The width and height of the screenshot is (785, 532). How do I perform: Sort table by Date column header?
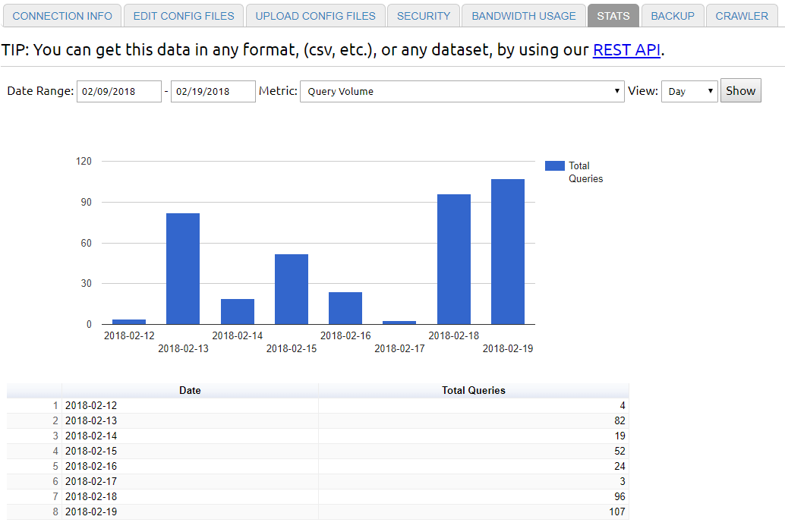(190, 390)
